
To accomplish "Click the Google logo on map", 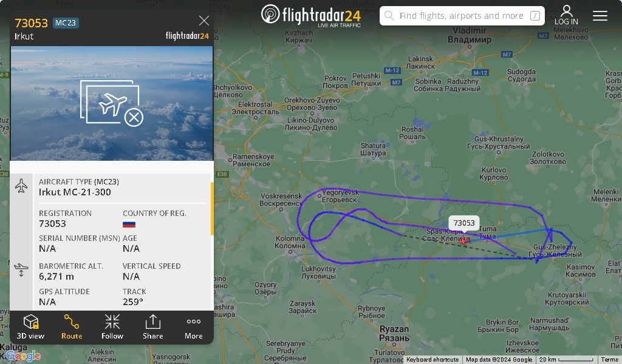I will (24, 356).
